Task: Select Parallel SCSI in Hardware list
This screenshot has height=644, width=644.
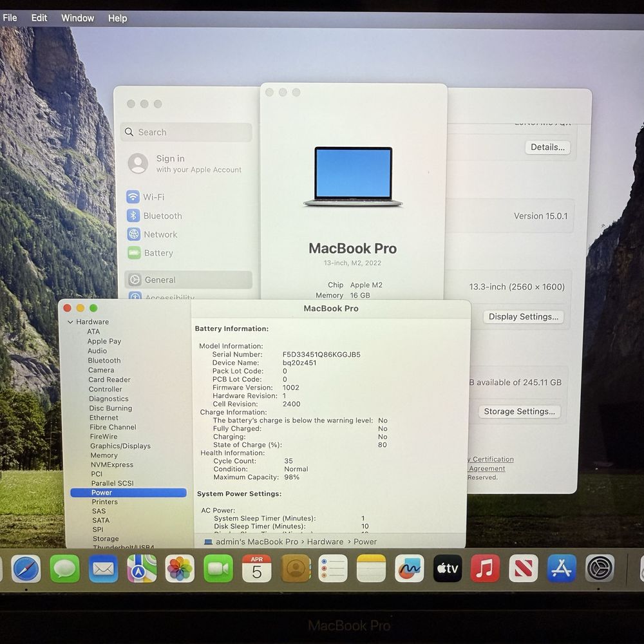Action: (112, 484)
